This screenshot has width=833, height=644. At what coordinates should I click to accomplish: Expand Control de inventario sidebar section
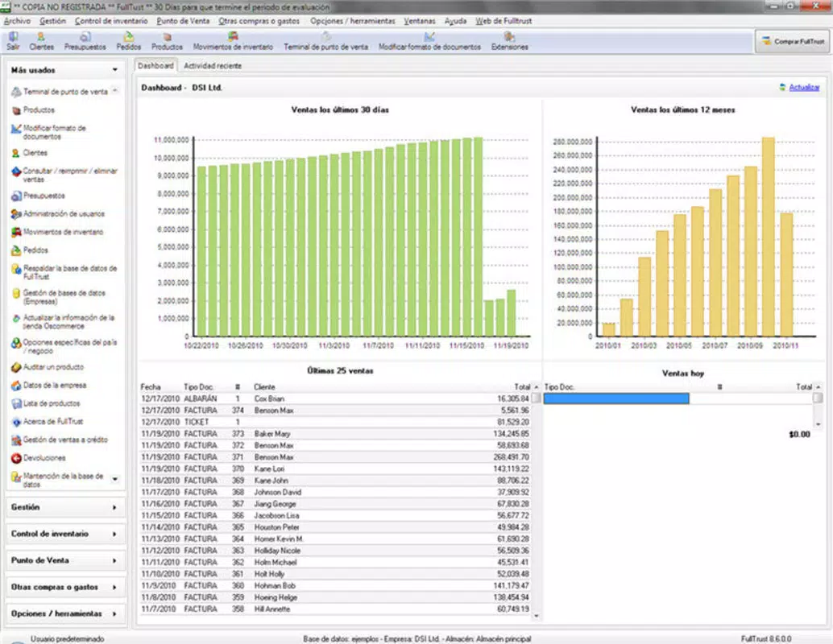click(x=64, y=534)
